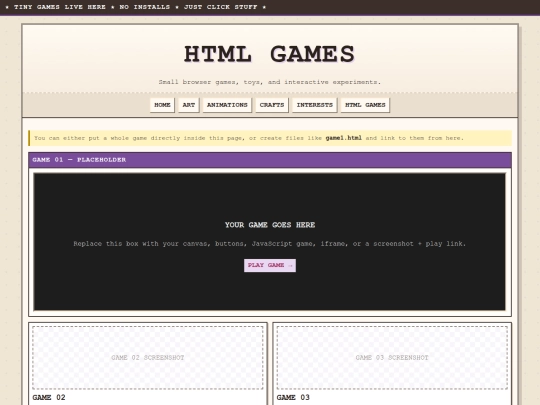Click the PLAY GAME button
Viewport: 540px width, 405px height.
pyautogui.click(x=270, y=265)
